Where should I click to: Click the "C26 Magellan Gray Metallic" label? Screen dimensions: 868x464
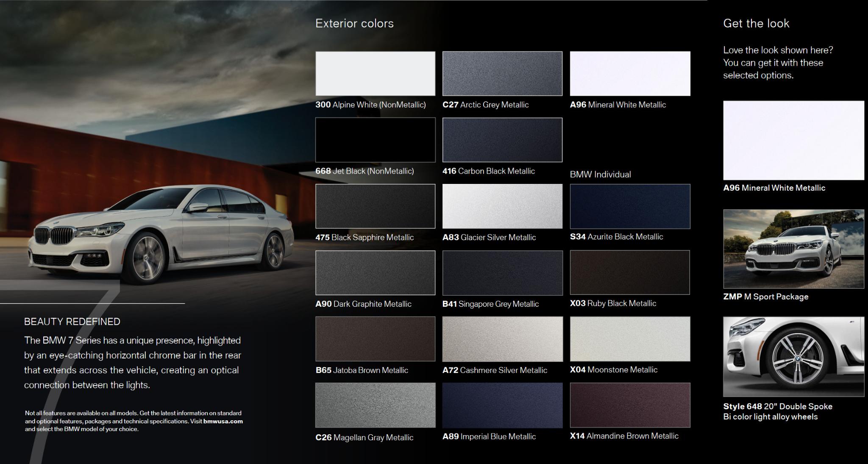pos(364,437)
